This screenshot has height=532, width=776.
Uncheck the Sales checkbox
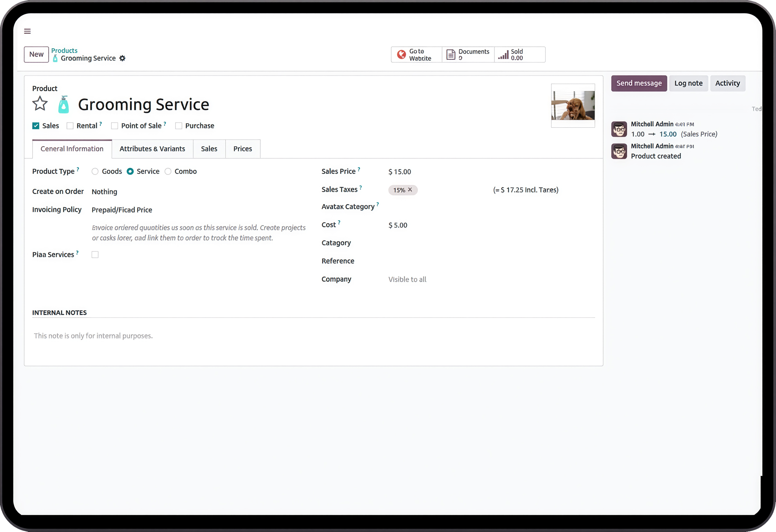[x=36, y=126]
